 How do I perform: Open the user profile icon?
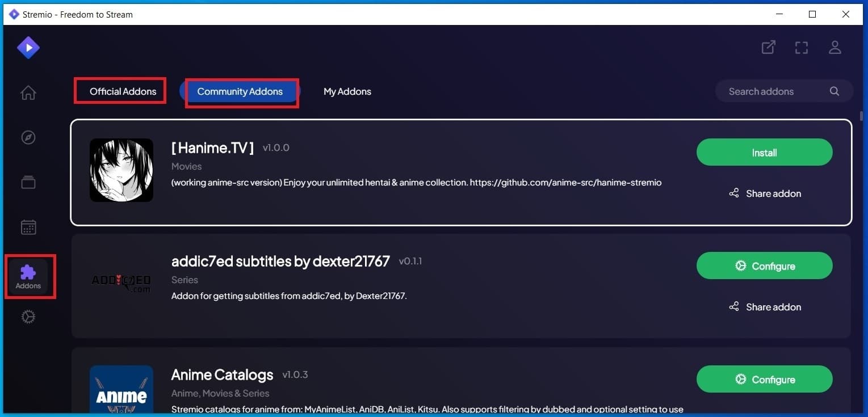(x=835, y=48)
